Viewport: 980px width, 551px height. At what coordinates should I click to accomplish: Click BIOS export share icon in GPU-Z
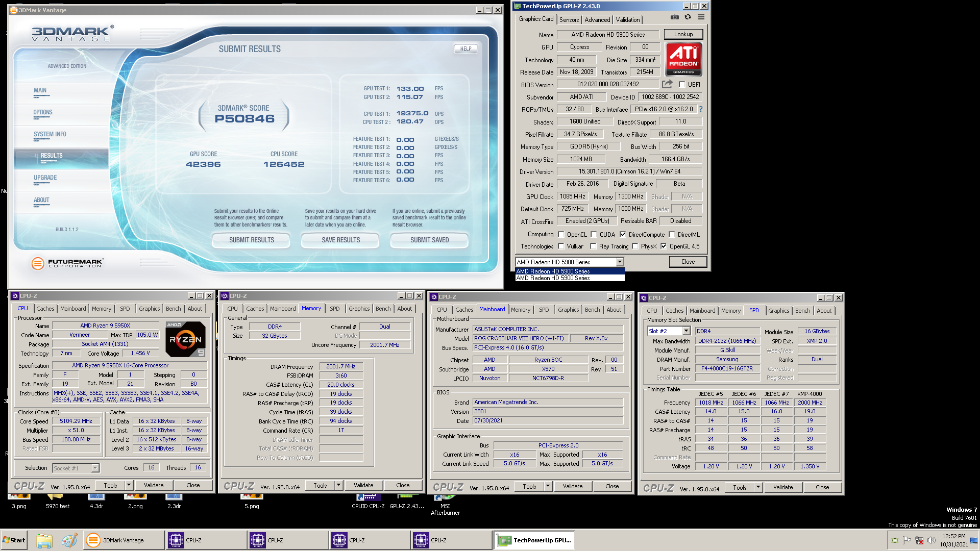coord(667,84)
